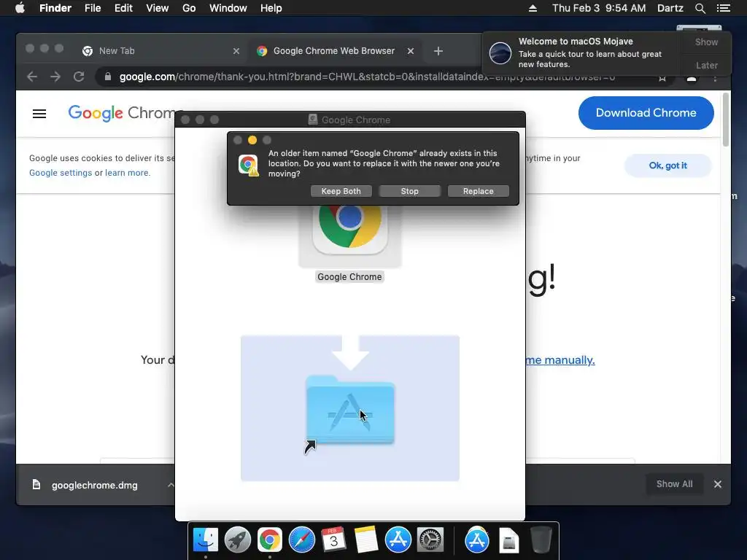
Task: Open Google Chrome from the Dock
Action: [270, 540]
